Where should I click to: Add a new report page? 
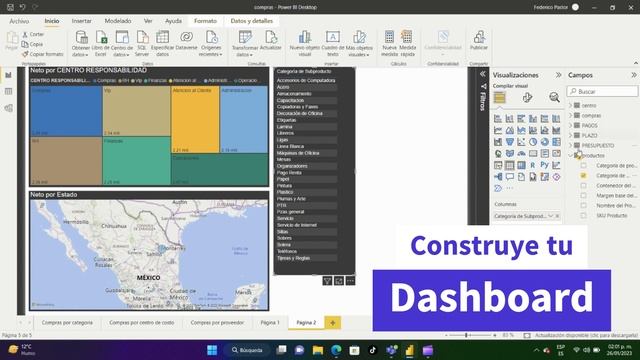click(333, 323)
